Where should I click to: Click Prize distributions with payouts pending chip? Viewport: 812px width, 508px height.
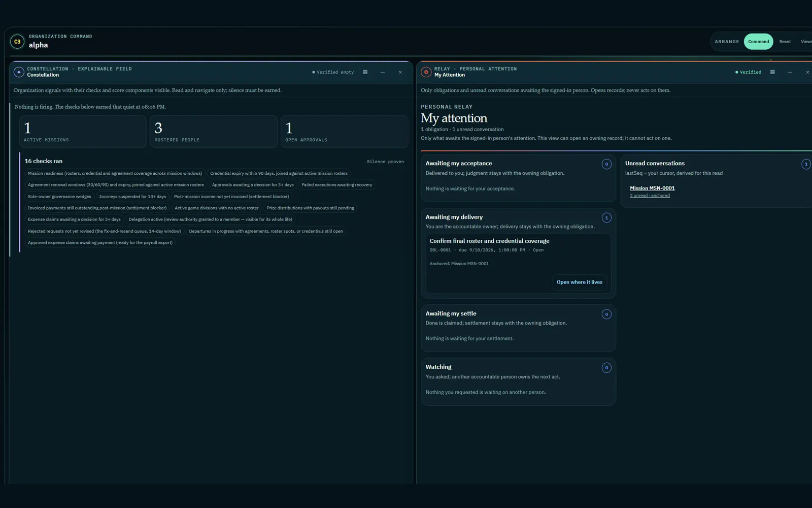pos(311,208)
